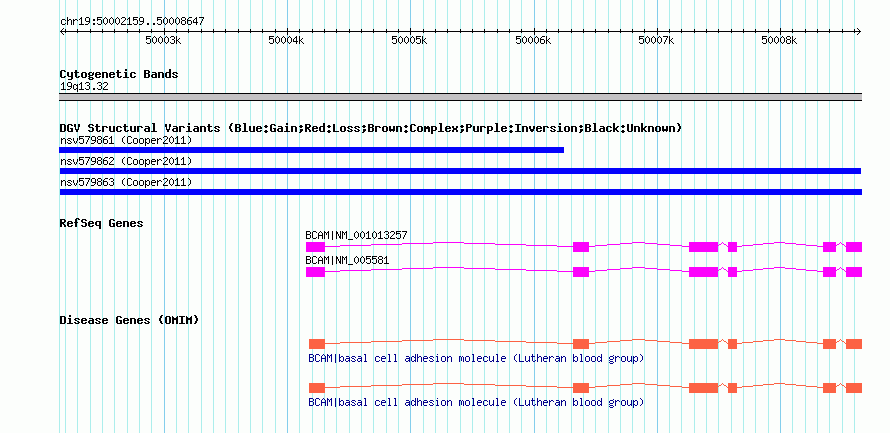Viewport: 890px width, 433px height.
Task: Click the 50005k ruler tick label
Action: (x=409, y=40)
